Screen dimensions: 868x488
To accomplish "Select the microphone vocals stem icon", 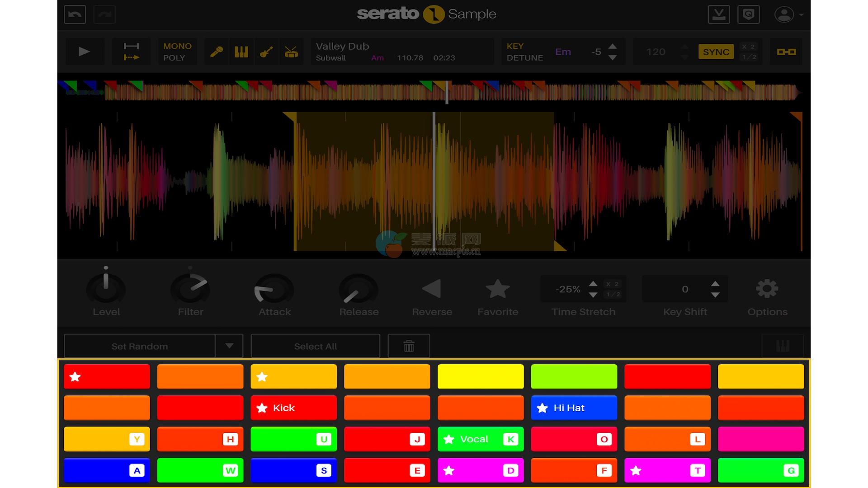I will [217, 52].
